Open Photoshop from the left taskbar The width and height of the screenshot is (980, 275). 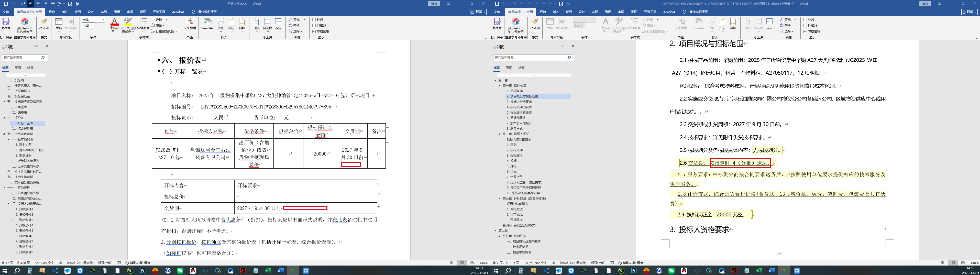click(x=143, y=270)
